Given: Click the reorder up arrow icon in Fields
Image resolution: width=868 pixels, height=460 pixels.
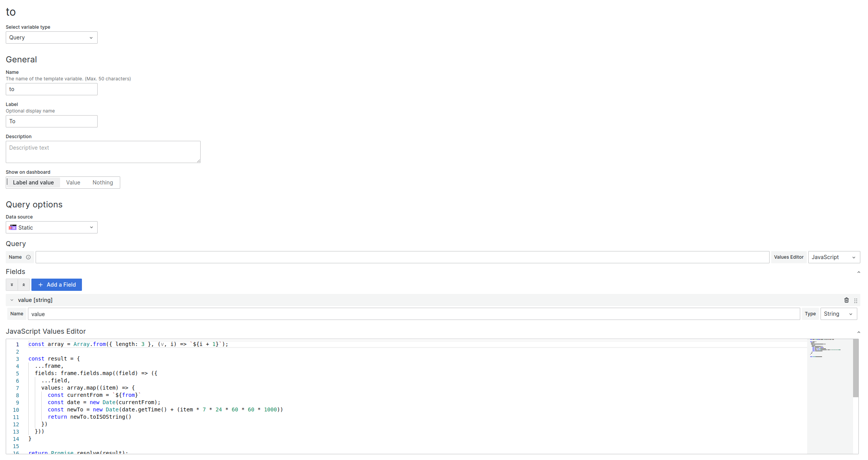Looking at the screenshot, I should point(23,284).
